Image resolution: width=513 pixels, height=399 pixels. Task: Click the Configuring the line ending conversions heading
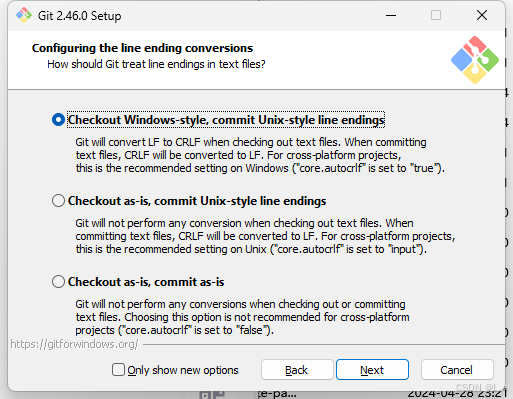click(142, 48)
